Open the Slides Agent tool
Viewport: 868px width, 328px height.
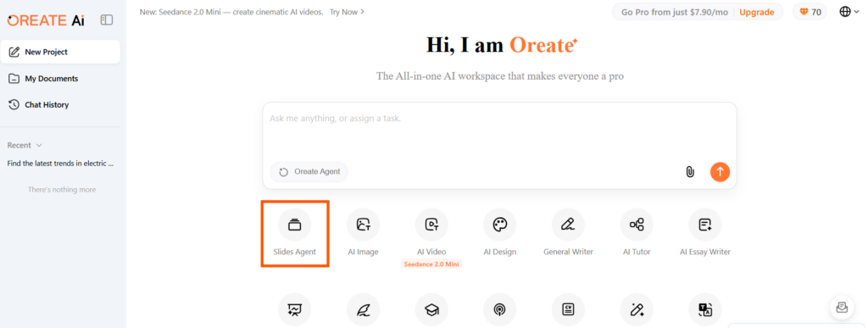click(x=294, y=225)
